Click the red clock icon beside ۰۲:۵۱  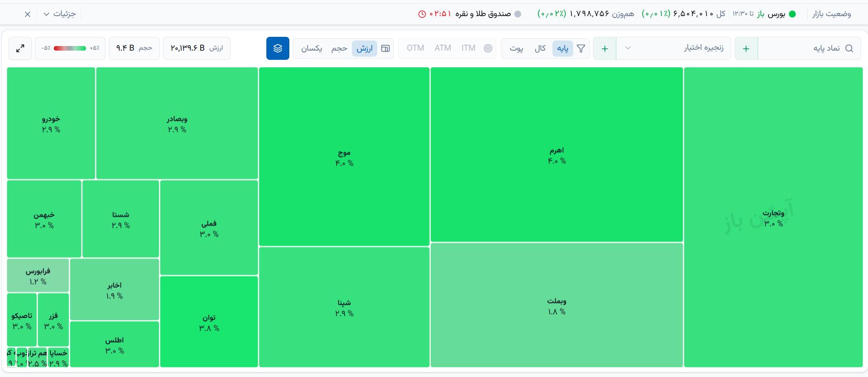point(422,14)
